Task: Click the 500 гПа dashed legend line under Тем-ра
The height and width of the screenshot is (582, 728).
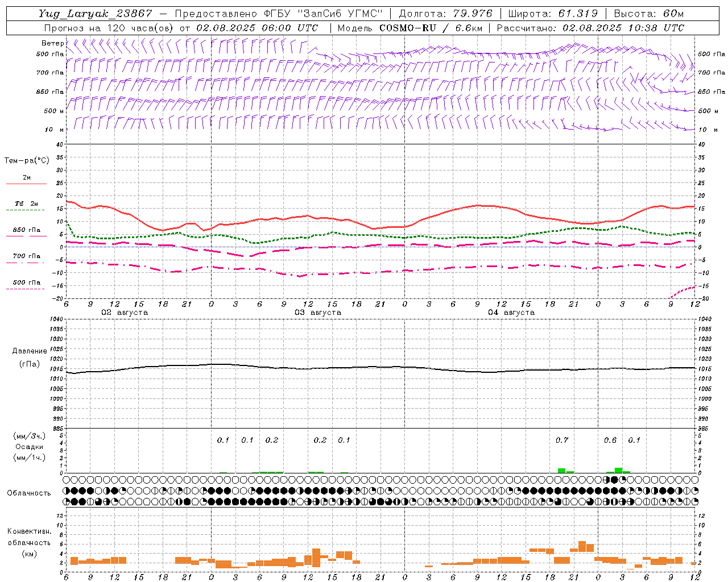Action: tap(26, 289)
